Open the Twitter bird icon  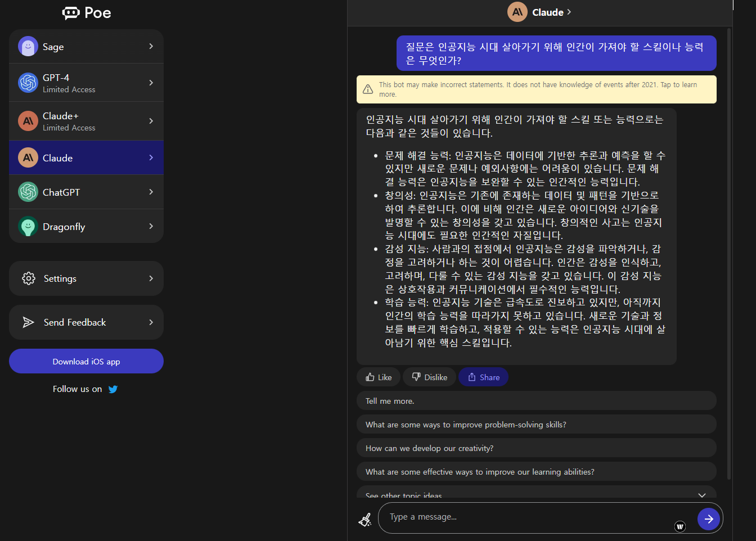[x=113, y=389]
